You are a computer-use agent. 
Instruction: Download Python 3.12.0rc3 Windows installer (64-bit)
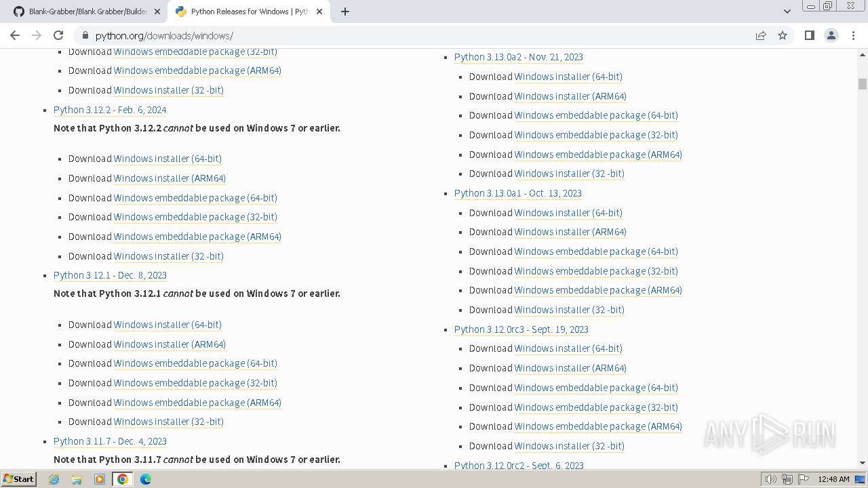(568, 348)
